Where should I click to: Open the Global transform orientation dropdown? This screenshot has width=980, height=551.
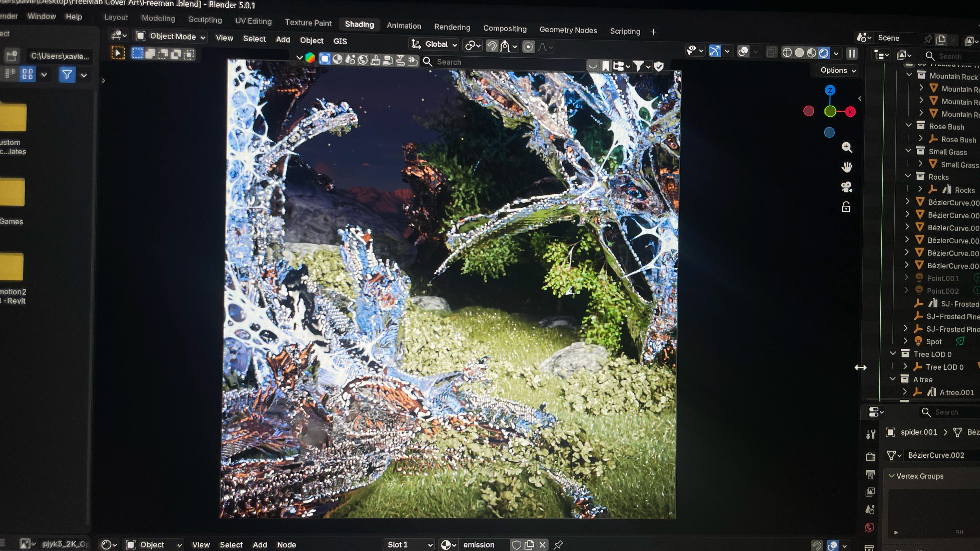[x=434, y=44]
